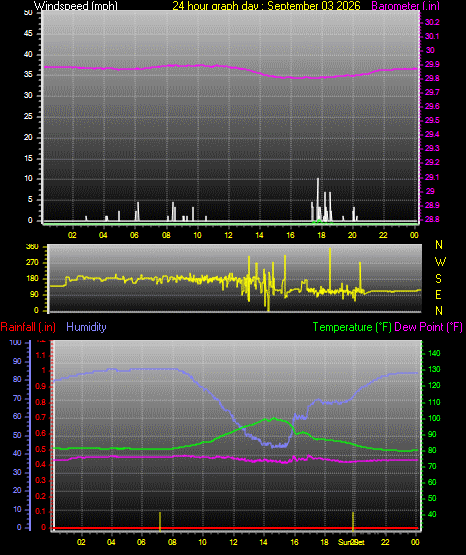
Task: Click the Sunset yellow marker near 20
Action: point(353,521)
